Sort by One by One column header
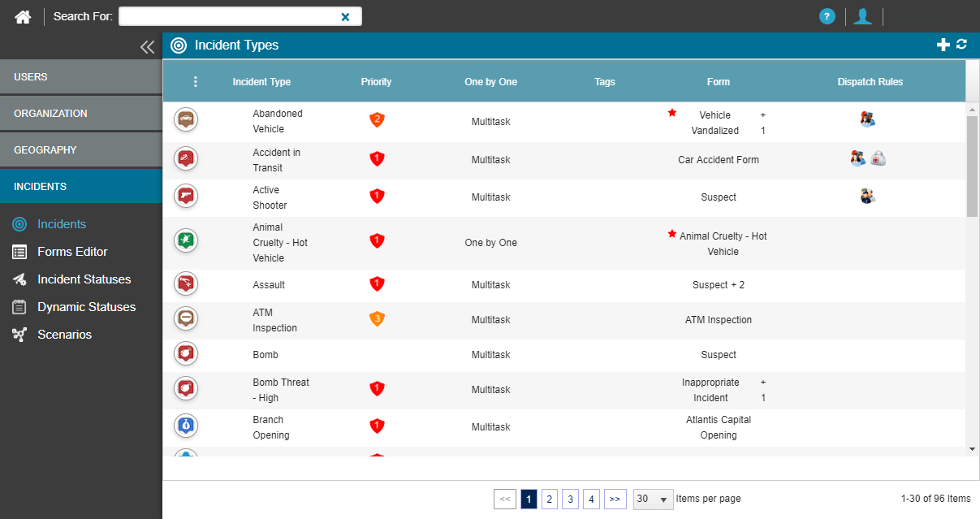Viewport: 980px width, 519px height. tap(490, 82)
